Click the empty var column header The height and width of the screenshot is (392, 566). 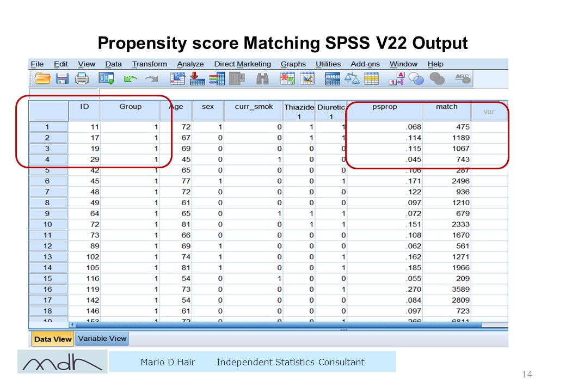(x=489, y=111)
